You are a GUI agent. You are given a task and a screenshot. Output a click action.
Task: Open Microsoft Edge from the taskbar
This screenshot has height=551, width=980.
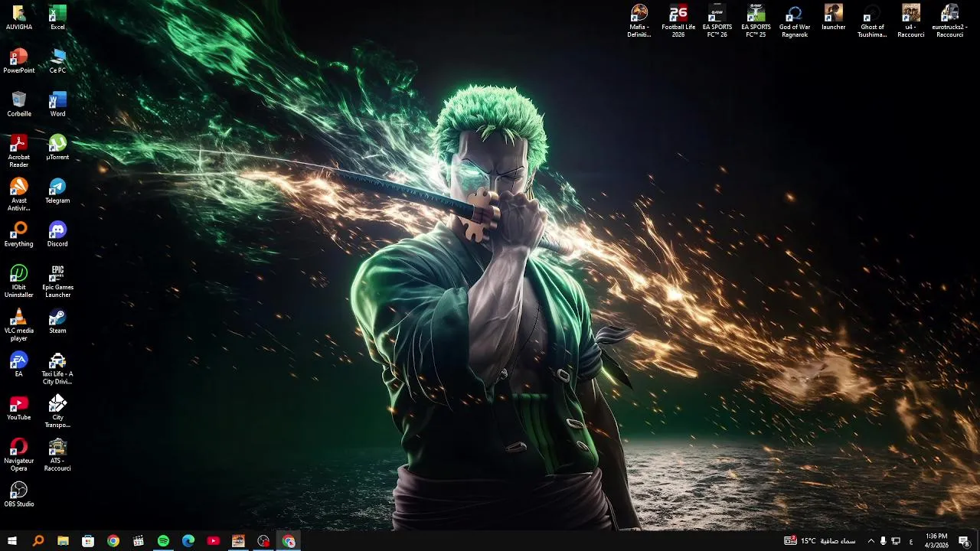click(188, 541)
